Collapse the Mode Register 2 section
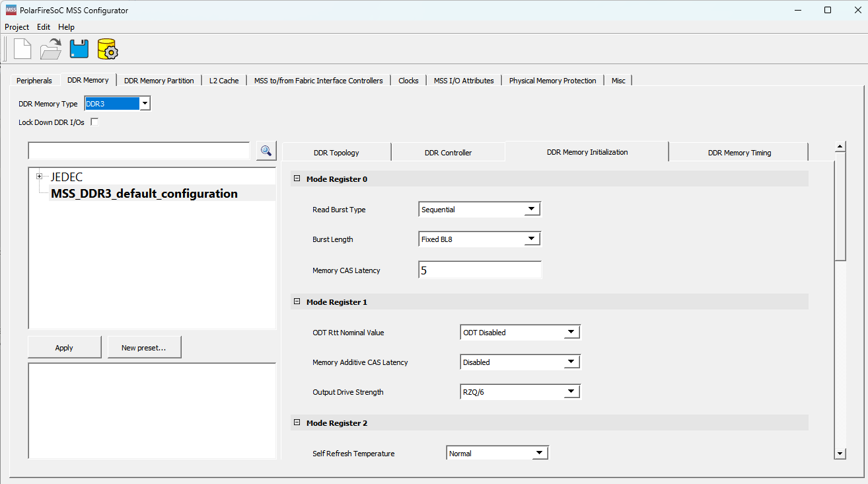 297,423
